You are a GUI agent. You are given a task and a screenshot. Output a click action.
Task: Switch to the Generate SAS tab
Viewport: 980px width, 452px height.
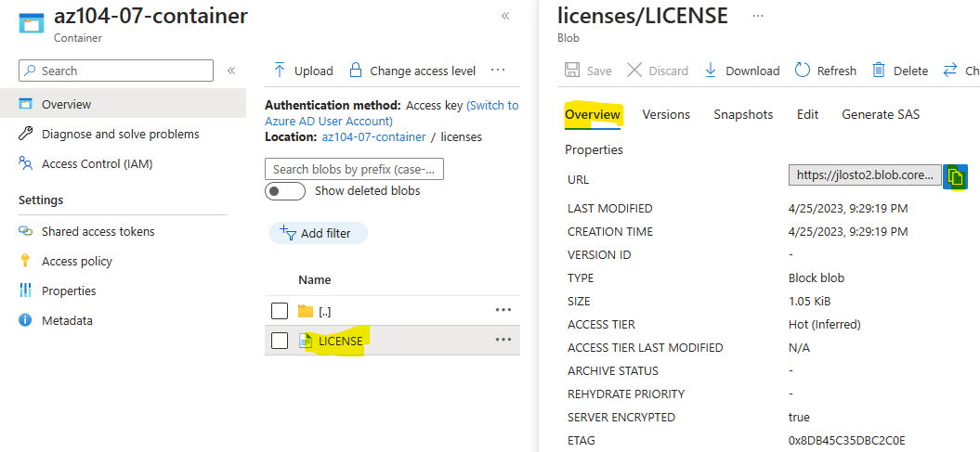pos(881,115)
